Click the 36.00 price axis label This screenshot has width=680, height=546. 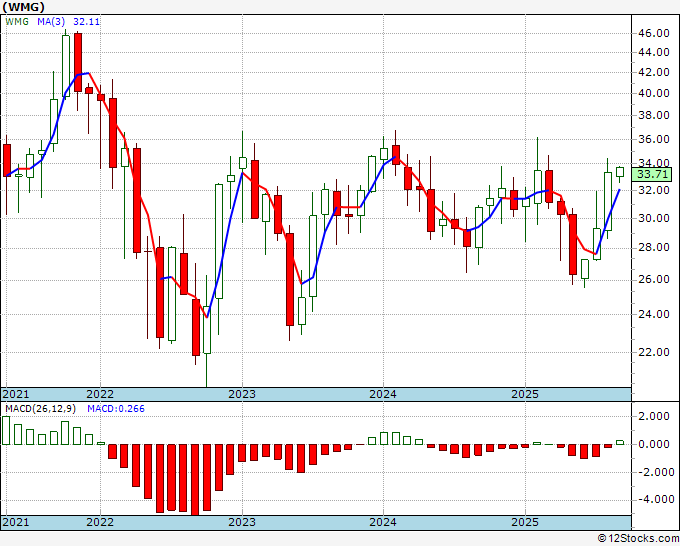tap(654, 139)
